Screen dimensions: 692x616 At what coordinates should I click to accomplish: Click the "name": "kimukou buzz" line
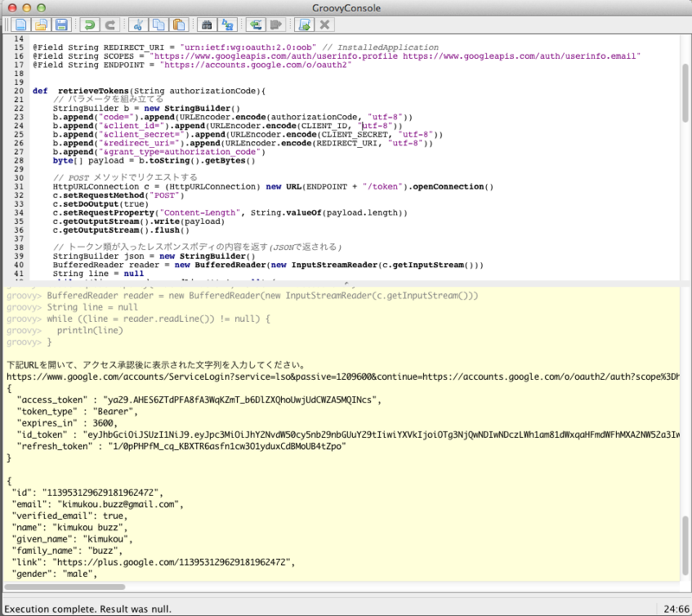click(x=70, y=527)
